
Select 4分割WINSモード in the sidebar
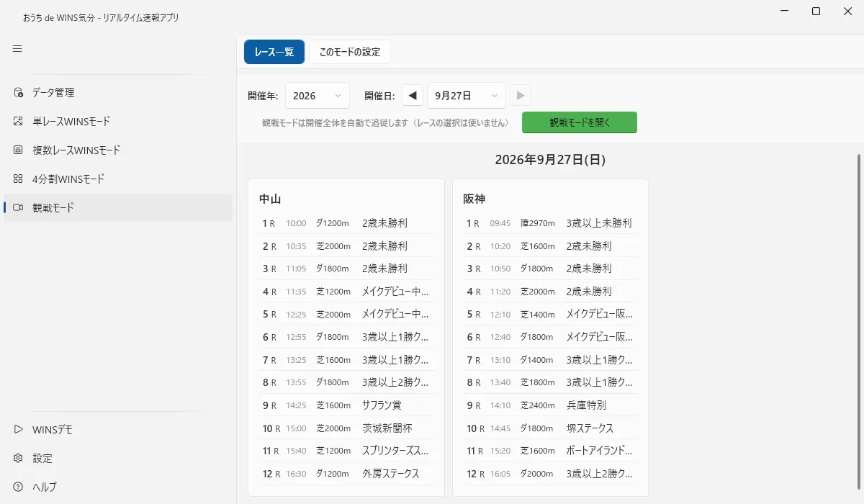click(118, 179)
